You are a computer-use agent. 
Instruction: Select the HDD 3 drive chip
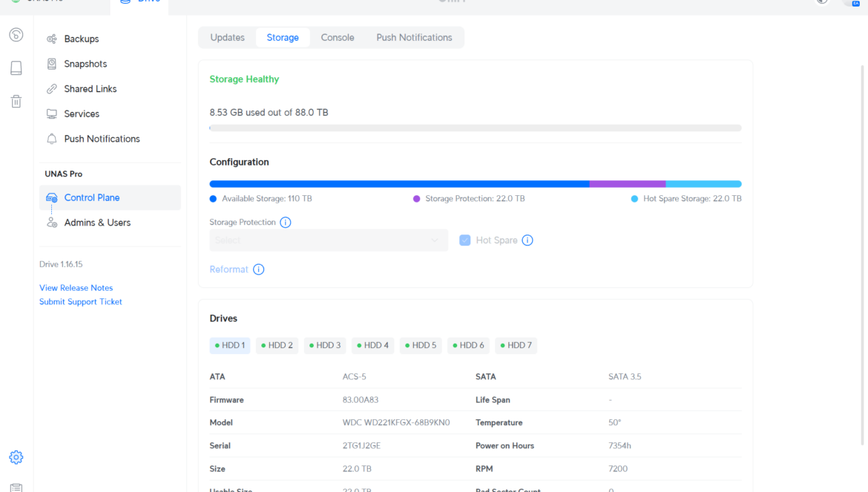click(x=325, y=345)
